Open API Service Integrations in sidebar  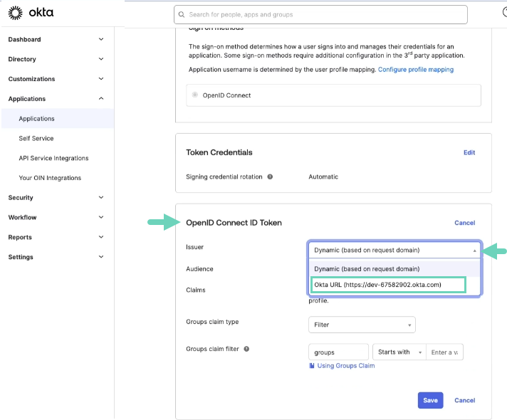pyautogui.click(x=53, y=158)
